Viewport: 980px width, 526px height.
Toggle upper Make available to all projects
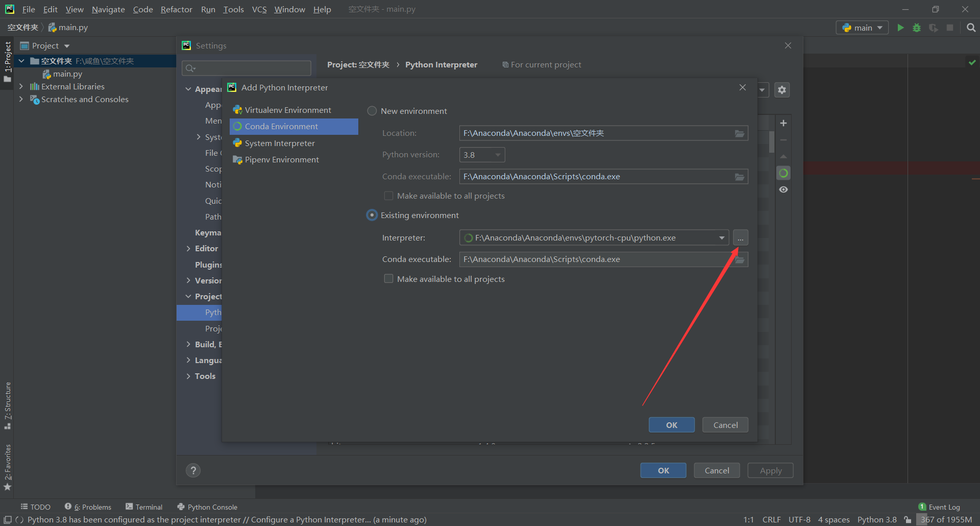[x=388, y=196]
